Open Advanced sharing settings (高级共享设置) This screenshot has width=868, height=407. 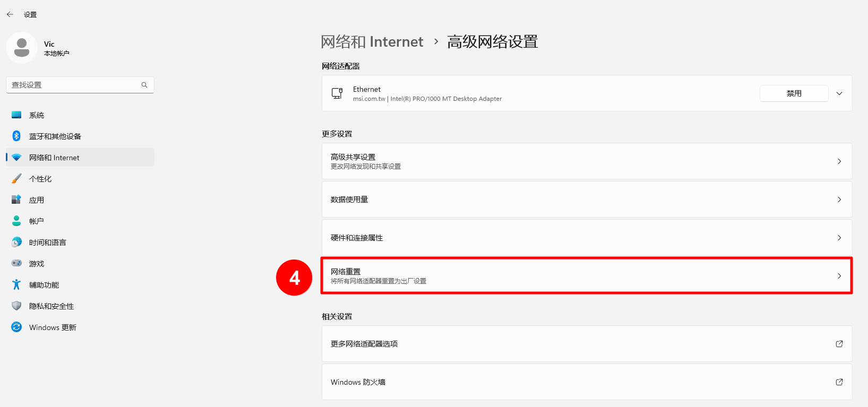pyautogui.click(x=587, y=161)
